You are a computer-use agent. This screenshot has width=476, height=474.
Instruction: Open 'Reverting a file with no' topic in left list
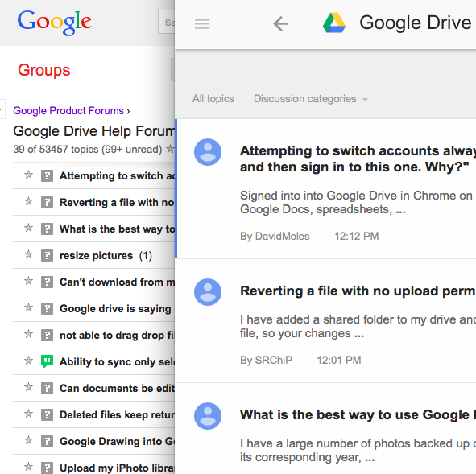point(117,202)
